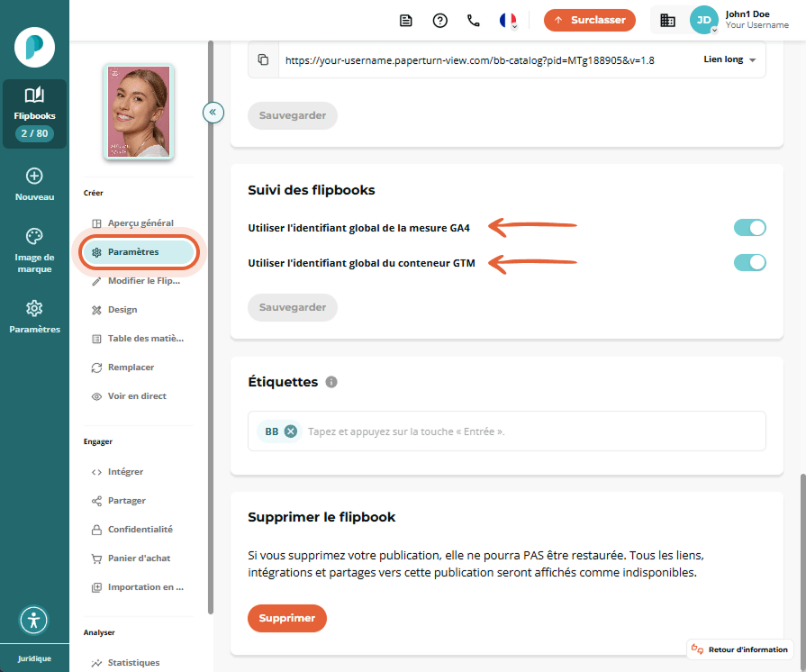
Task: Open the help question mark icon
Action: 440,21
